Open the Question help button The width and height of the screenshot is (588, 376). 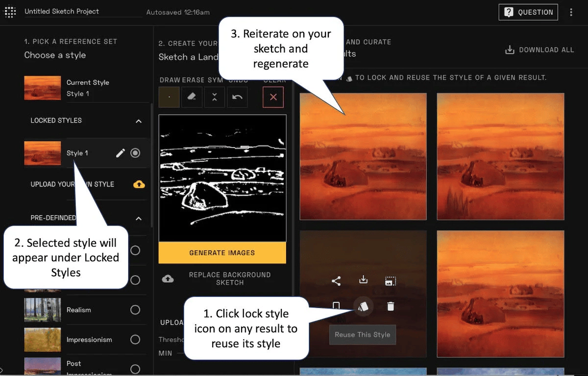[x=528, y=12]
